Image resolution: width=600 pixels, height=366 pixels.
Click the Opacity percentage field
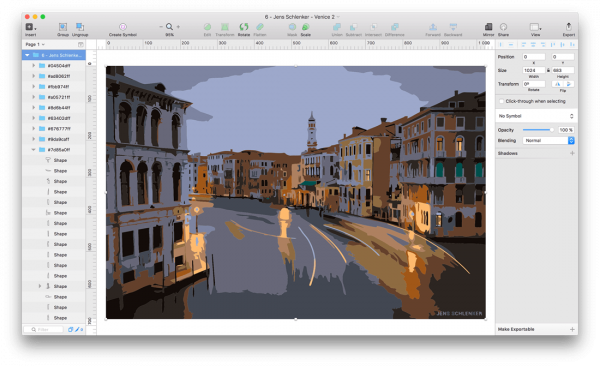[566, 130]
